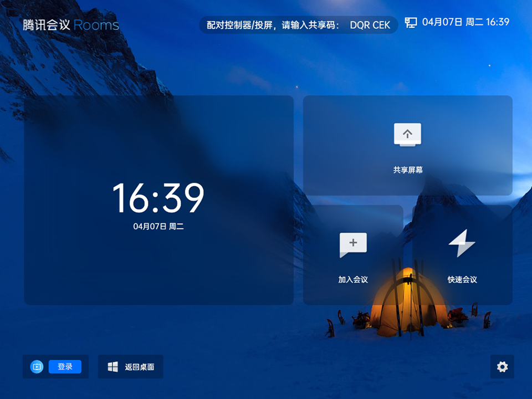Click the 腾讯会议 Rooms logo
Image resolution: width=532 pixels, height=399 pixels.
71,25
